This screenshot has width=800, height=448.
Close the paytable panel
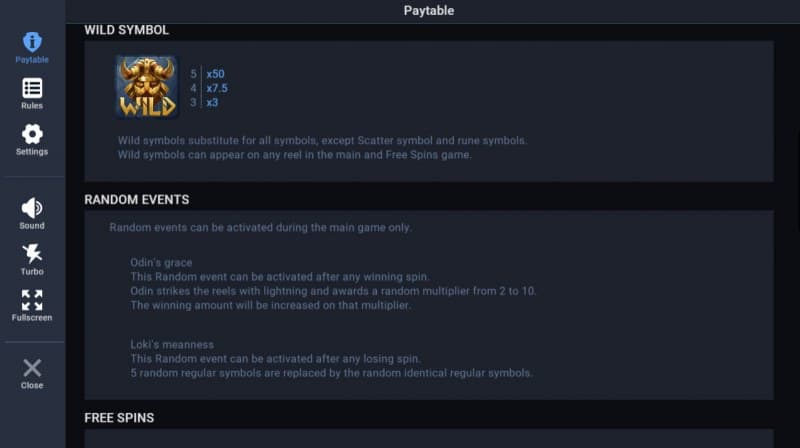tap(32, 372)
